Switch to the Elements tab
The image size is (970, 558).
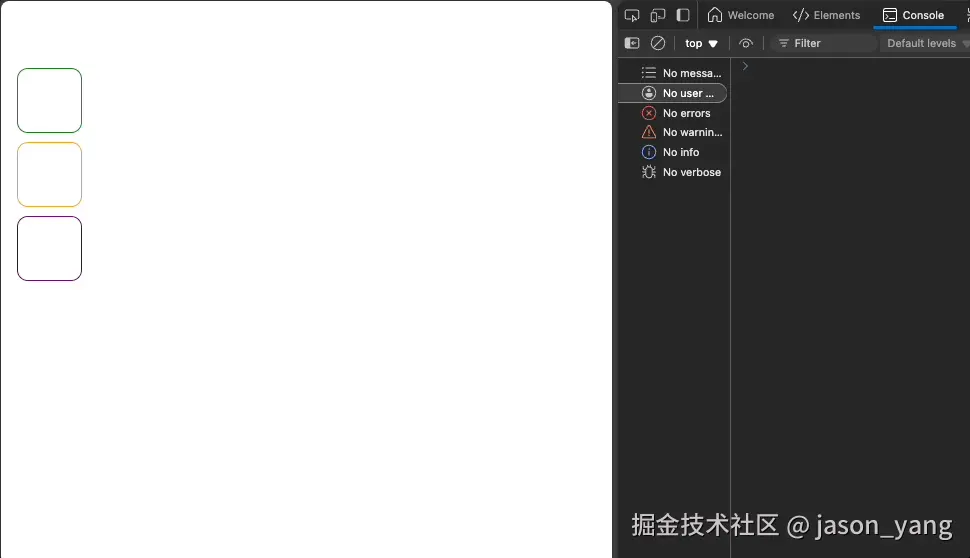pyautogui.click(x=826, y=15)
